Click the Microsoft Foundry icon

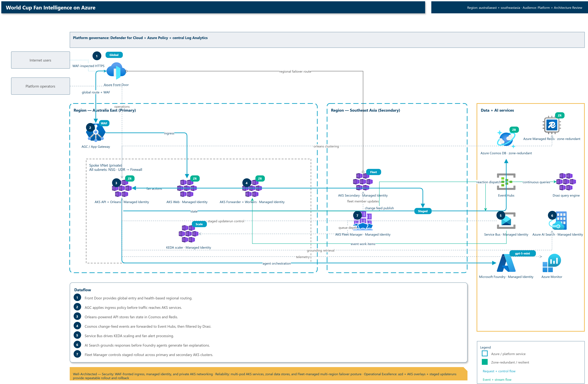tap(506, 263)
